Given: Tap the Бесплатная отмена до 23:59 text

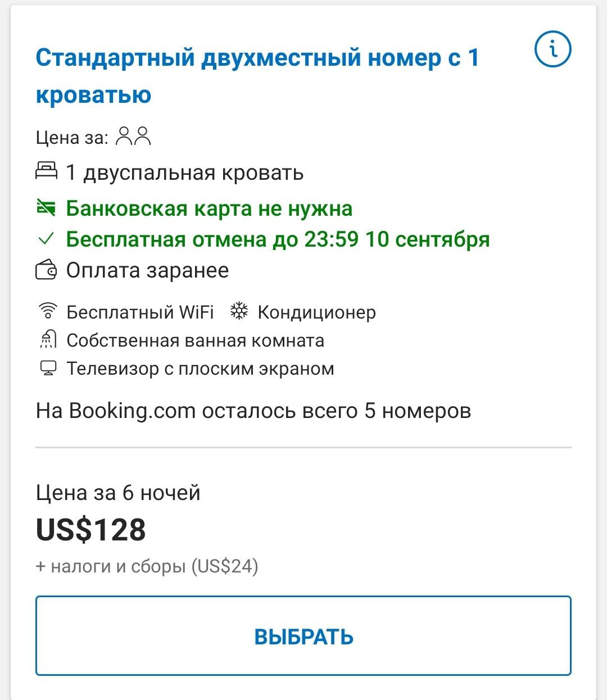Looking at the screenshot, I should [278, 239].
